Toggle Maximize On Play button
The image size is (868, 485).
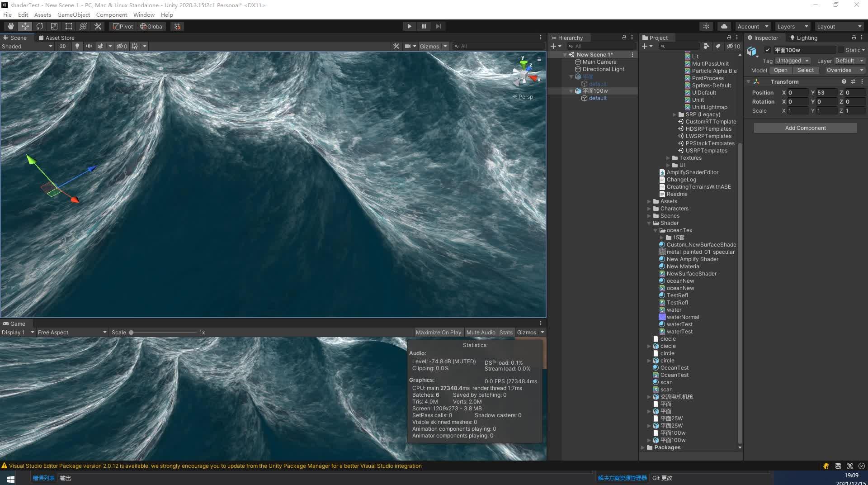click(438, 333)
